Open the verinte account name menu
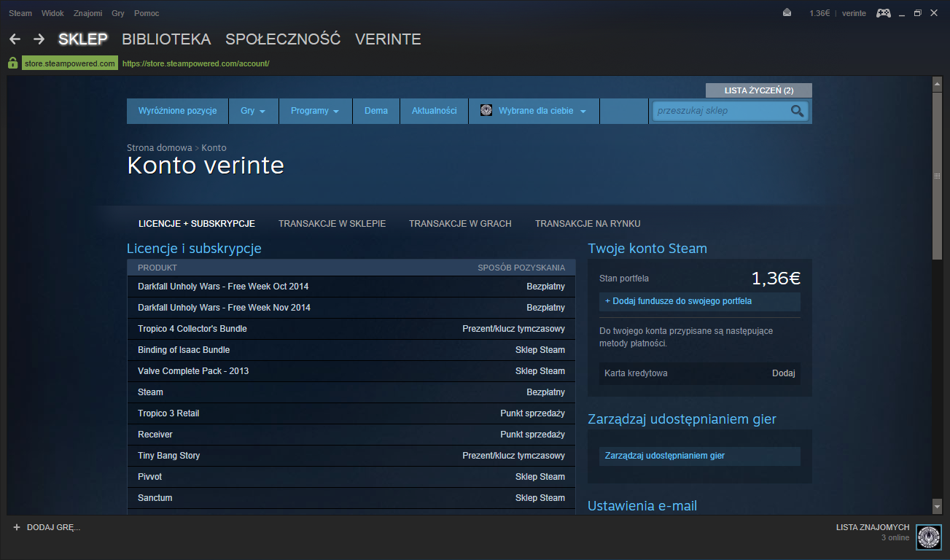Screen dimensions: 950x560 [x=854, y=13]
